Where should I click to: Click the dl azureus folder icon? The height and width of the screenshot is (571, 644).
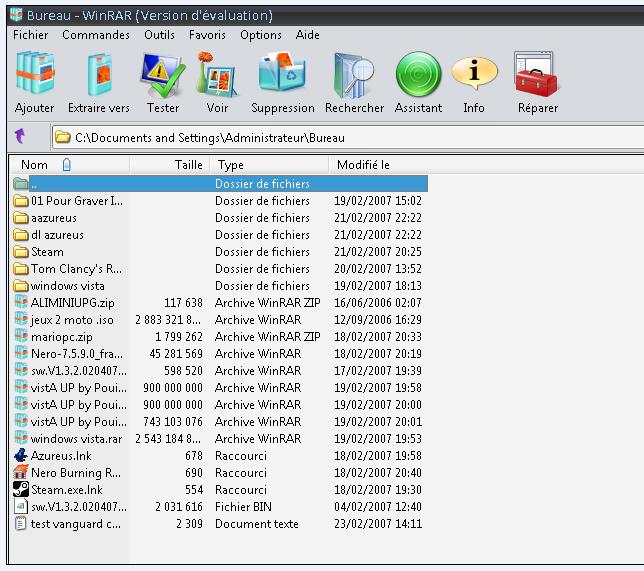[21, 235]
